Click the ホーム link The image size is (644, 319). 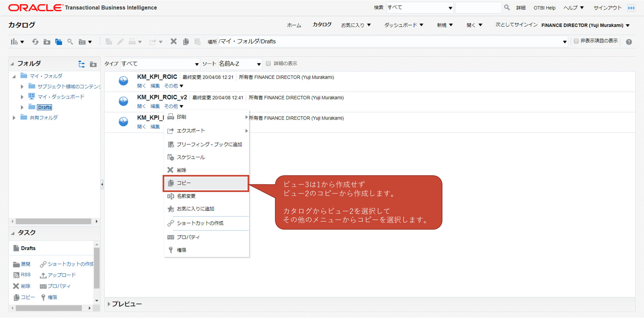click(294, 25)
